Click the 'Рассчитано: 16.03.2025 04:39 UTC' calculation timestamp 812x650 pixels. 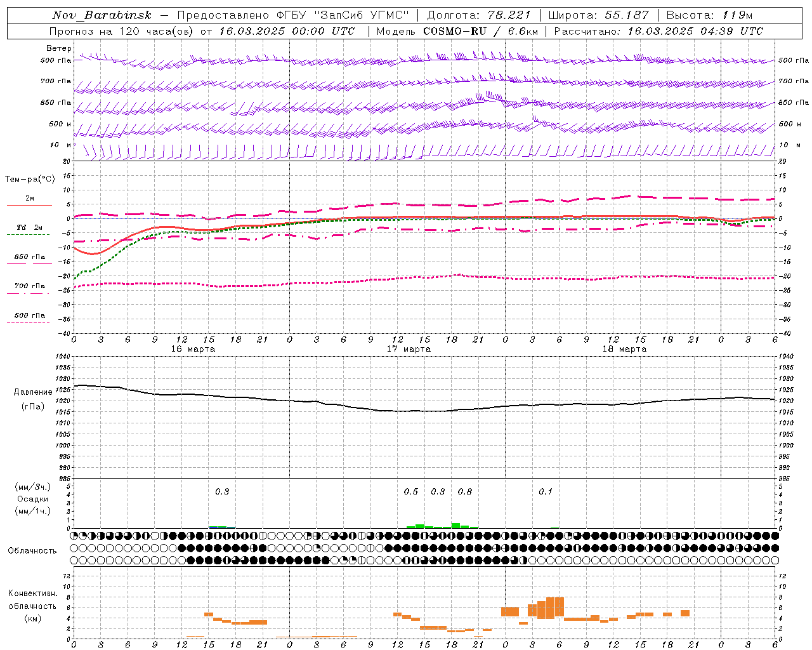(658, 31)
